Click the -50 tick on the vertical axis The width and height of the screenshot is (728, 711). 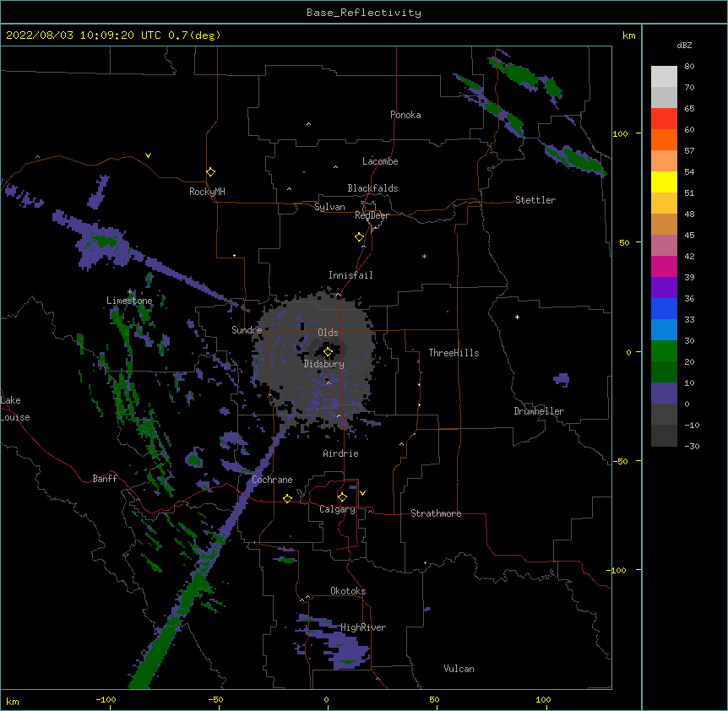(x=620, y=461)
